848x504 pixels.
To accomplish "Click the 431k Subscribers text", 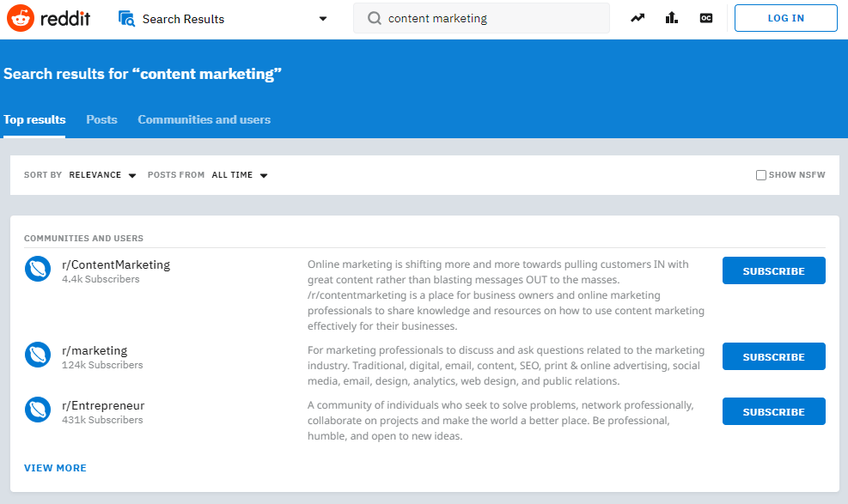I will tap(102, 420).
